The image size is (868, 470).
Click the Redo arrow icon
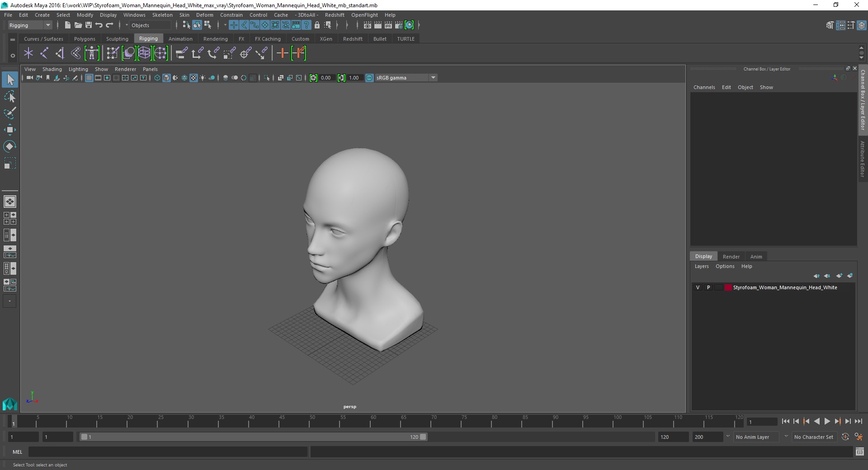(x=109, y=25)
